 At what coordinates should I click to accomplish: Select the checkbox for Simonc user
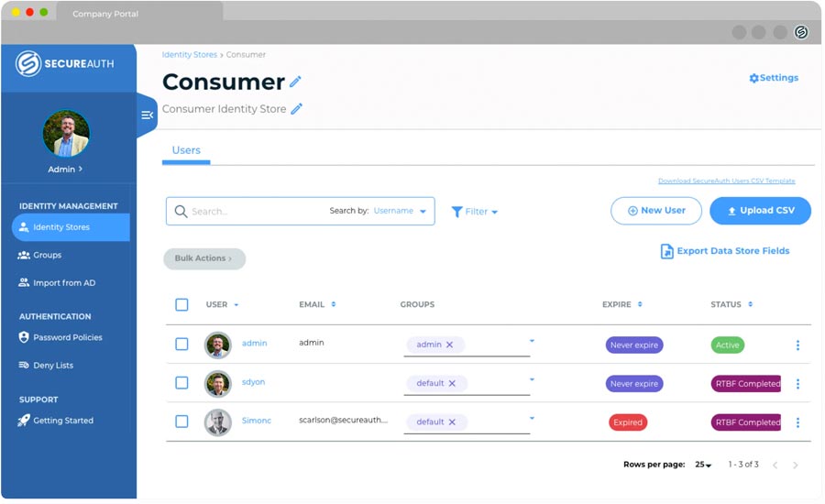coord(181,422)
